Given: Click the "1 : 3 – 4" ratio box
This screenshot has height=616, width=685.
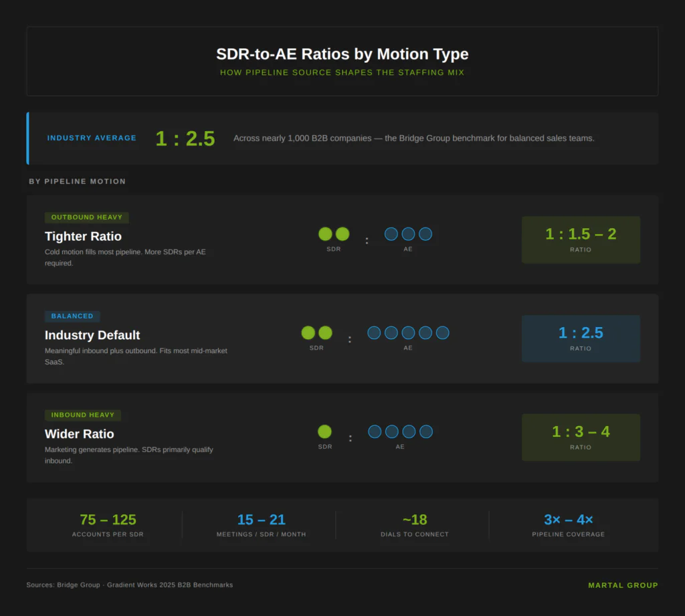Looking at the screenshot, I should 581,437.
